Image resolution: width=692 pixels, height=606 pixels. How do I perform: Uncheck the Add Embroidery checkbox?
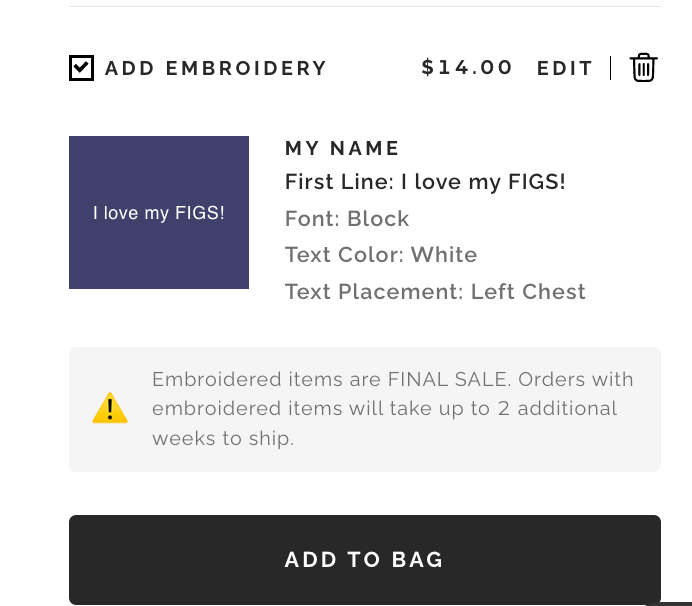click(81, 68)
